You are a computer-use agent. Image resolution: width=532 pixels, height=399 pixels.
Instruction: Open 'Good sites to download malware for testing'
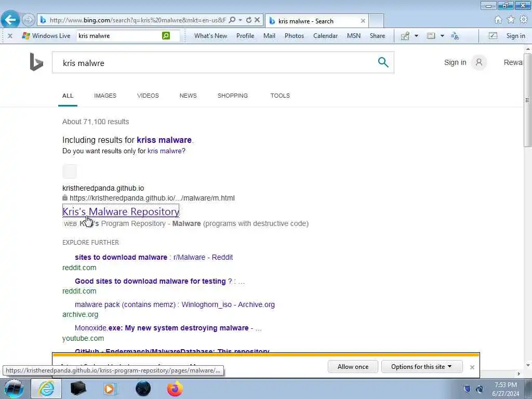point(159,281)
